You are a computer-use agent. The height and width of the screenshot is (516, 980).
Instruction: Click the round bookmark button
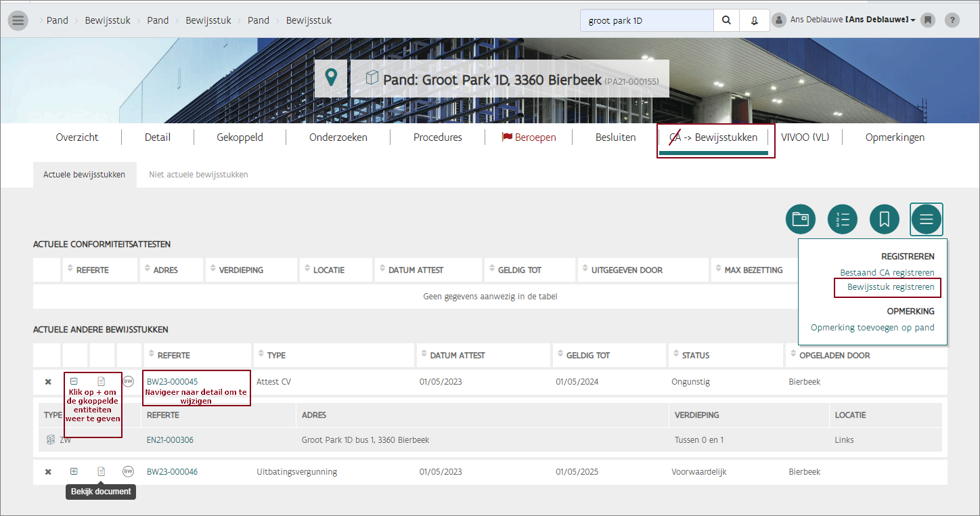pos(884,219)
